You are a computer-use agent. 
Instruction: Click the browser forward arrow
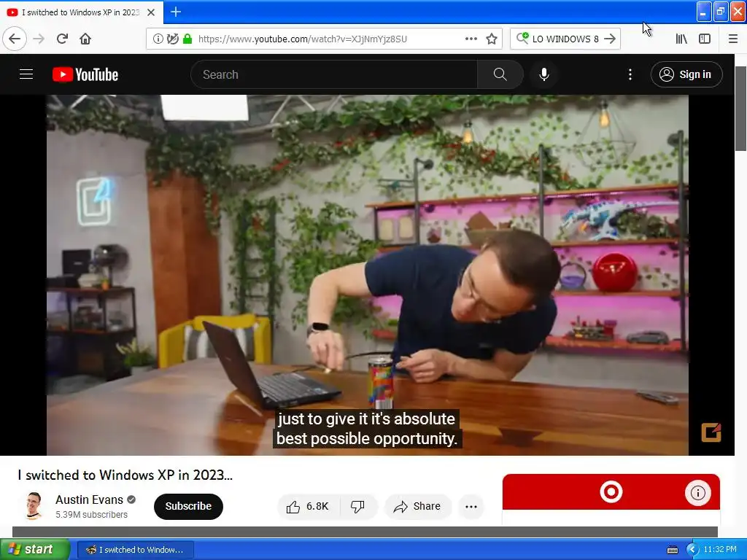click(x=39, y=39)
